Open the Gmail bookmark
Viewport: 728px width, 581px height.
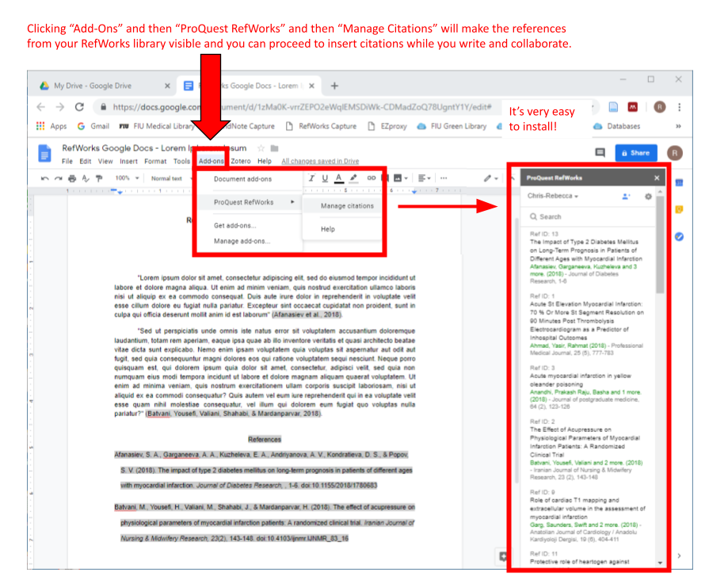93,126
